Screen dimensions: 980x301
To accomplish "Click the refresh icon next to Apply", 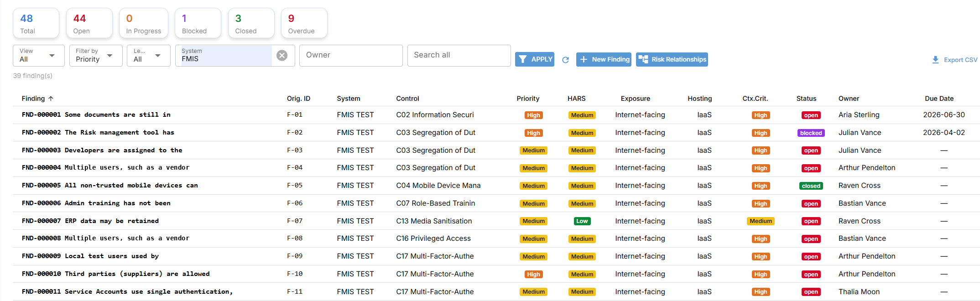I will (x=565, y=60).
